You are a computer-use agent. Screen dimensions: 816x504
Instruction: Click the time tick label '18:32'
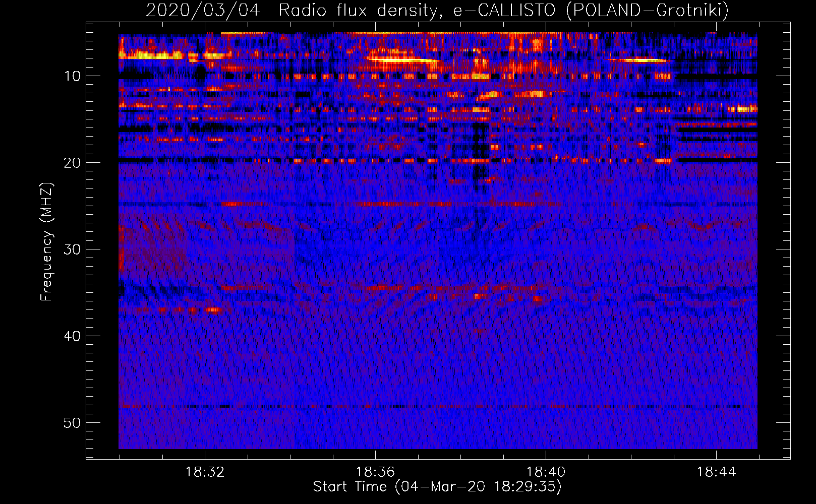tap(205, 472)
